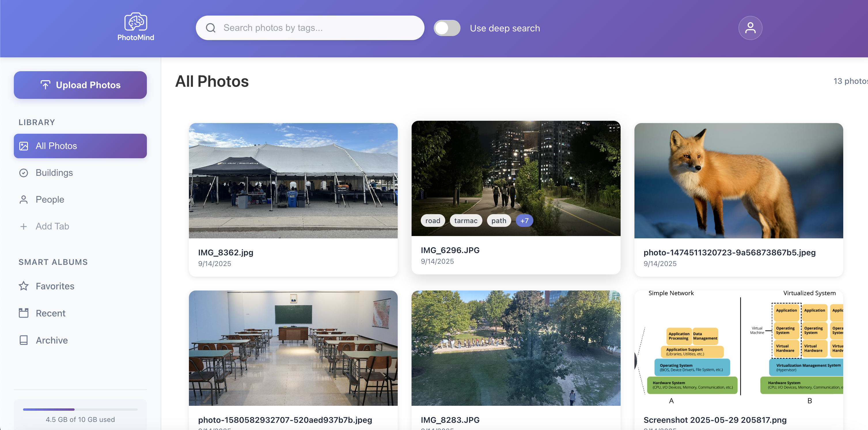Click the PhotoMind brain logo icon
868x430 pixels.
135,22
